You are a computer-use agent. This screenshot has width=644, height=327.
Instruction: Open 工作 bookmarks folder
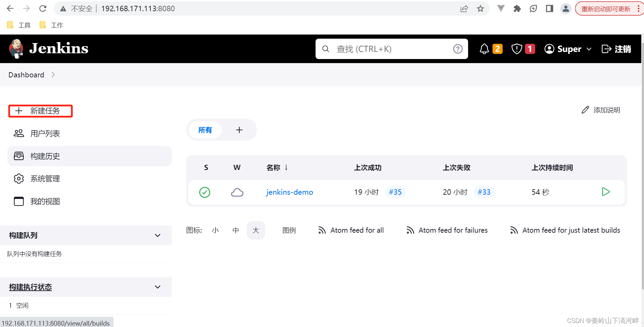click(x=52, y=25)
